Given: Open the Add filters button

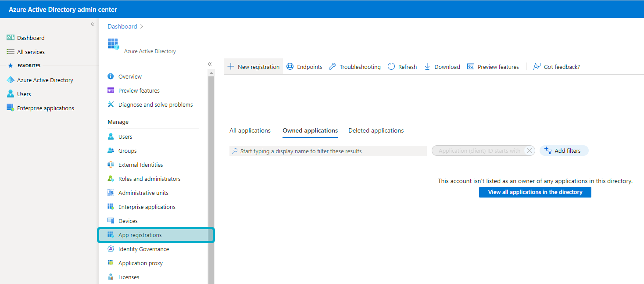Looking at the screenshot, I should coord(564,151).
